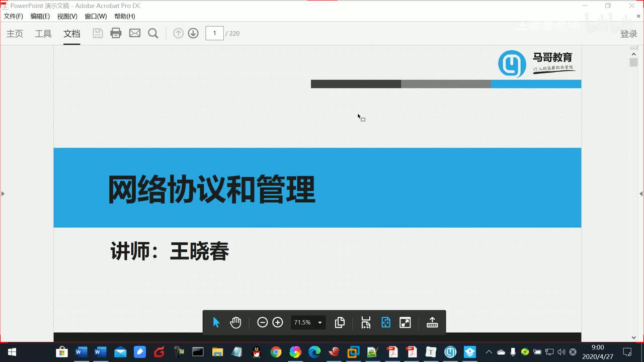
Task: Open the Windows Start menu
Action: [12, 352]
